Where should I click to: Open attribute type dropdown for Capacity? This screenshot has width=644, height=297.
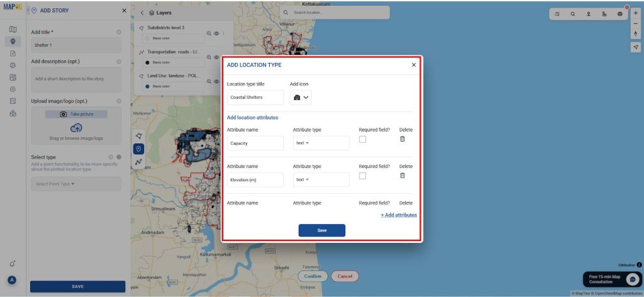click(321, 143)
